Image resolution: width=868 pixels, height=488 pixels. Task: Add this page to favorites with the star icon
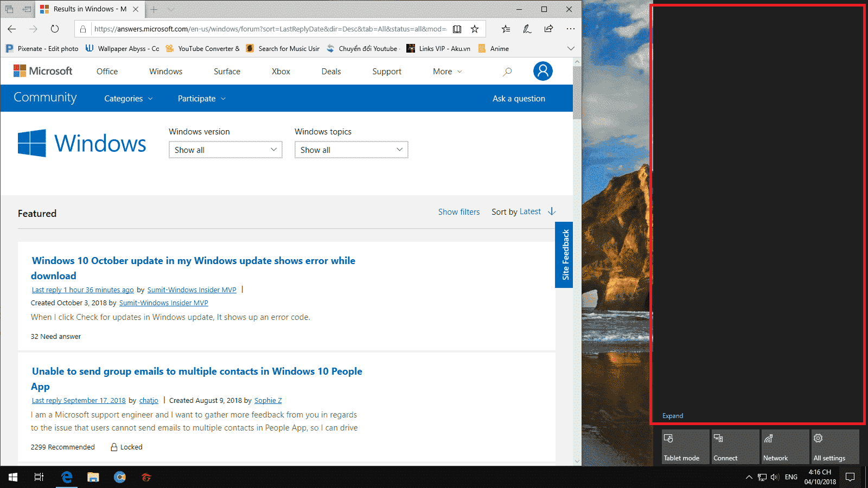[x=475, y=29]
